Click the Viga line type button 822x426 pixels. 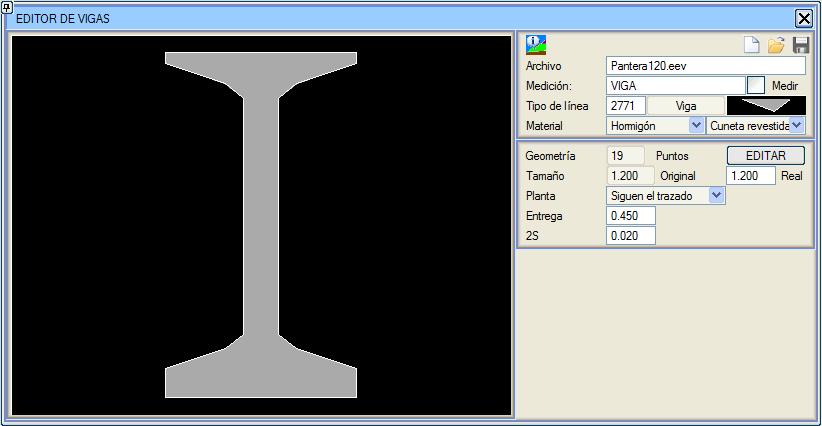tap(686, 106)
